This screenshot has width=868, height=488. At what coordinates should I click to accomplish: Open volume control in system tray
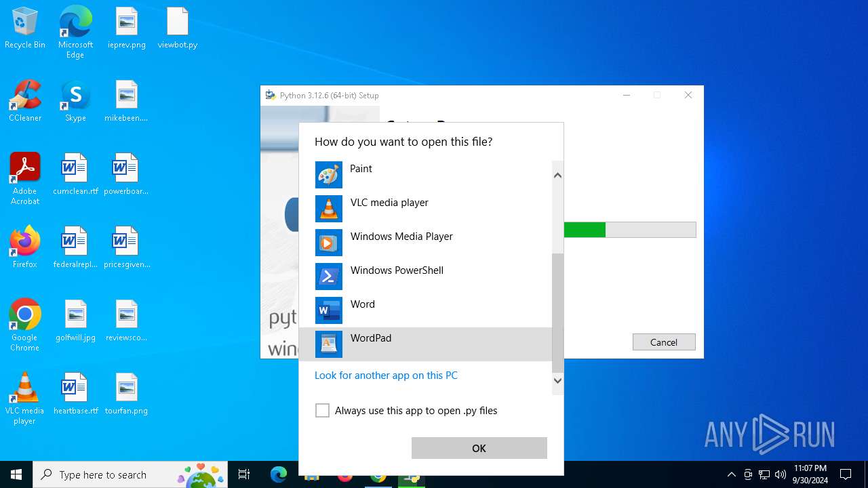tap(781, 474)
